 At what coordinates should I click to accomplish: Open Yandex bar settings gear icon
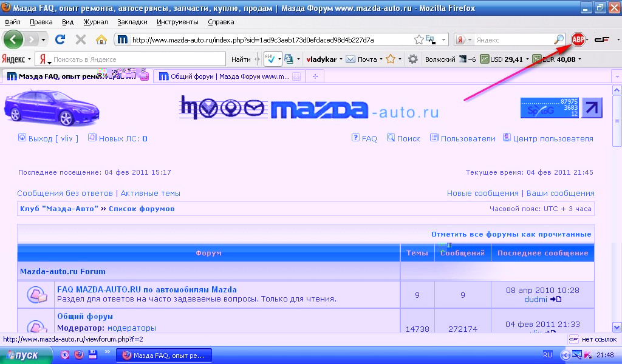(x=413, y=59)
